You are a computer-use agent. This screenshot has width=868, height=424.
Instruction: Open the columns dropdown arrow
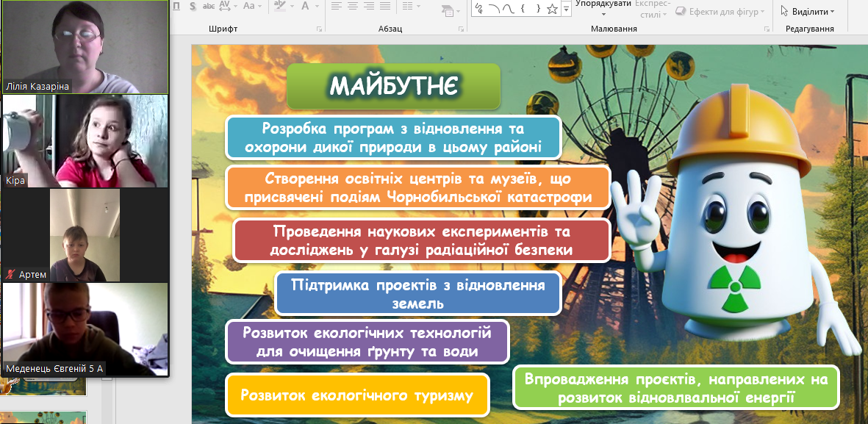point(418,7)
